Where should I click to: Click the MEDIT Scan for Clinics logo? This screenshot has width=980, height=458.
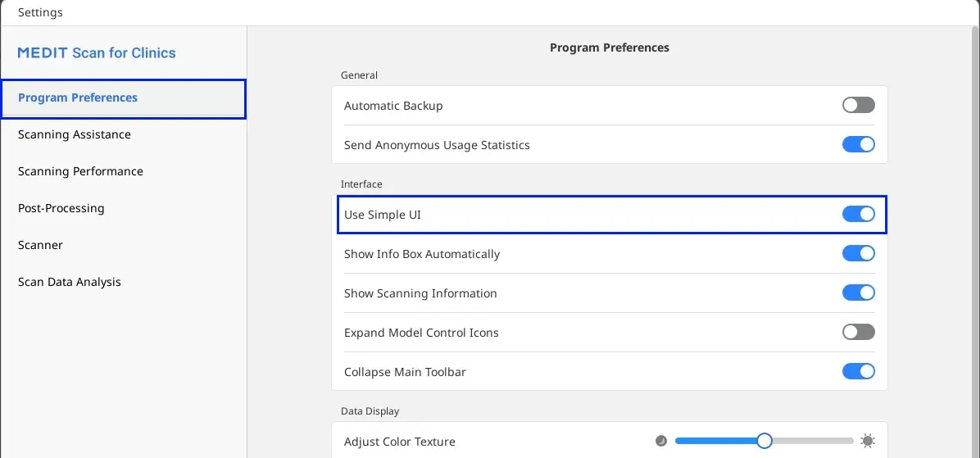(x=97, y=53)
